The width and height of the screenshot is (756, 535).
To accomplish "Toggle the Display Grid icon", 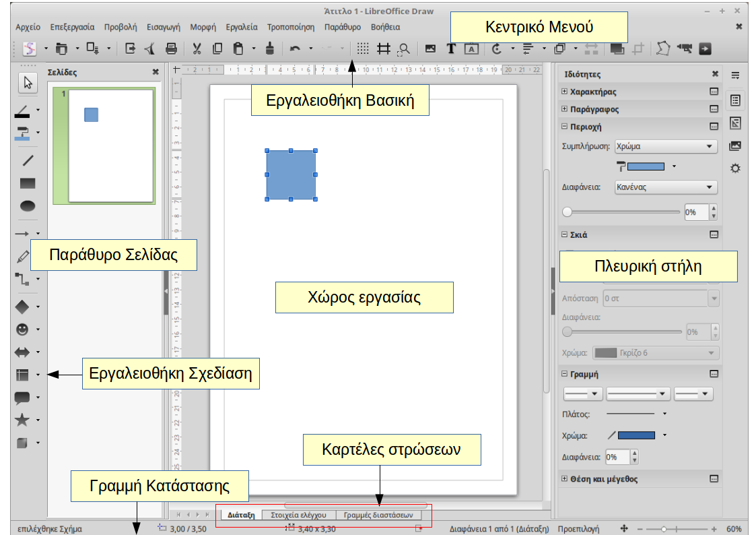I will 363,49.
